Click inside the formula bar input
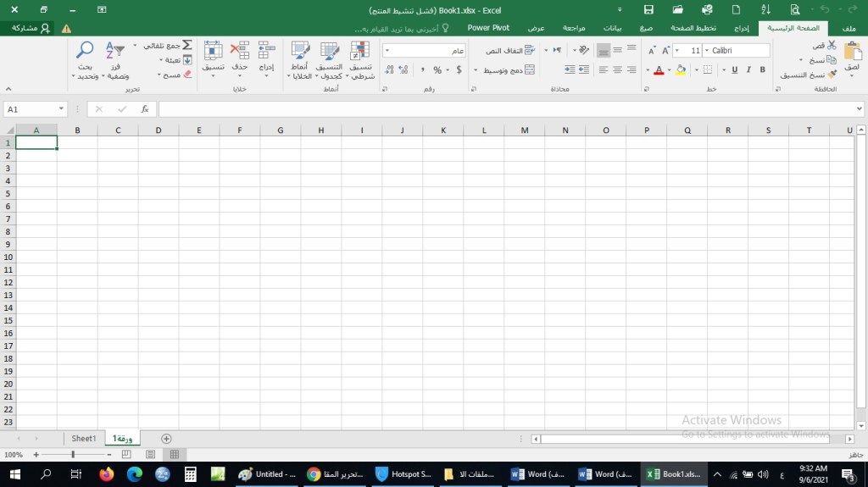Screen dimensions: 868x487 tap(509, 109)
